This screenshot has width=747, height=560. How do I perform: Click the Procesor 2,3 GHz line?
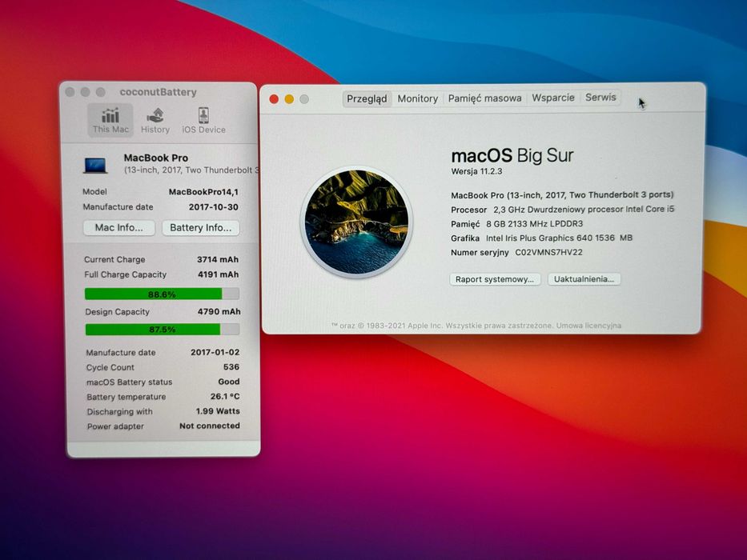coord(563,210)
